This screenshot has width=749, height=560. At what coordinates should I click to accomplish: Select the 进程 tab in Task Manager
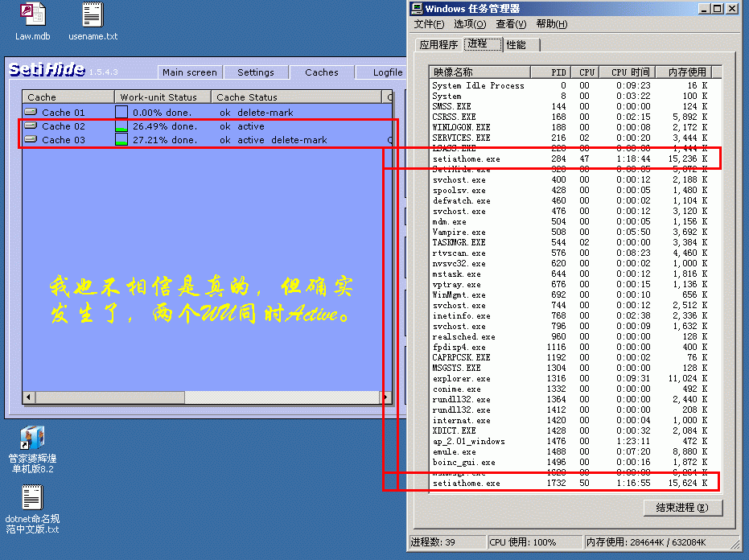click(x=483, y=44)
